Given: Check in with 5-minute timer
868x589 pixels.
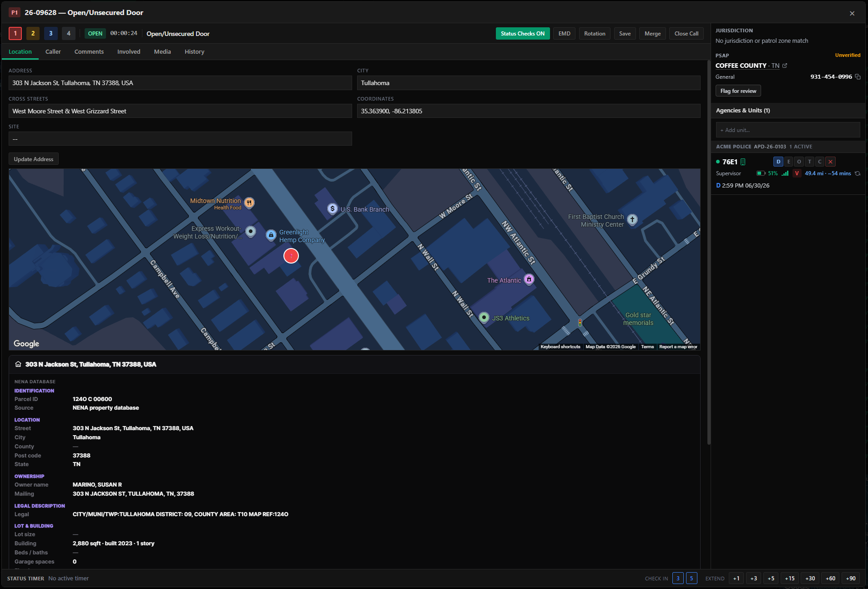Looking at the screenshot, I should point(691,579).
